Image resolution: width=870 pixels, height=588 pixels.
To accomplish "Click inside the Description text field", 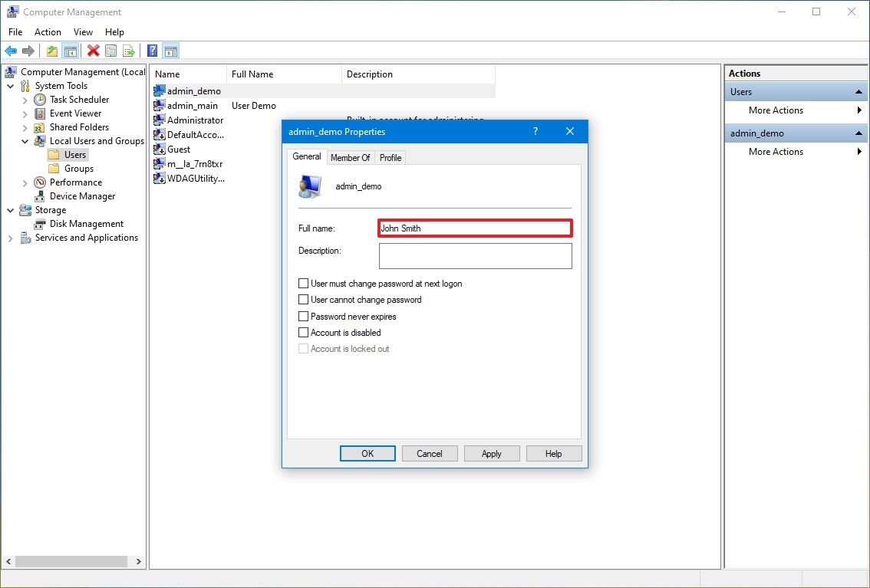I will click(475, 255).
